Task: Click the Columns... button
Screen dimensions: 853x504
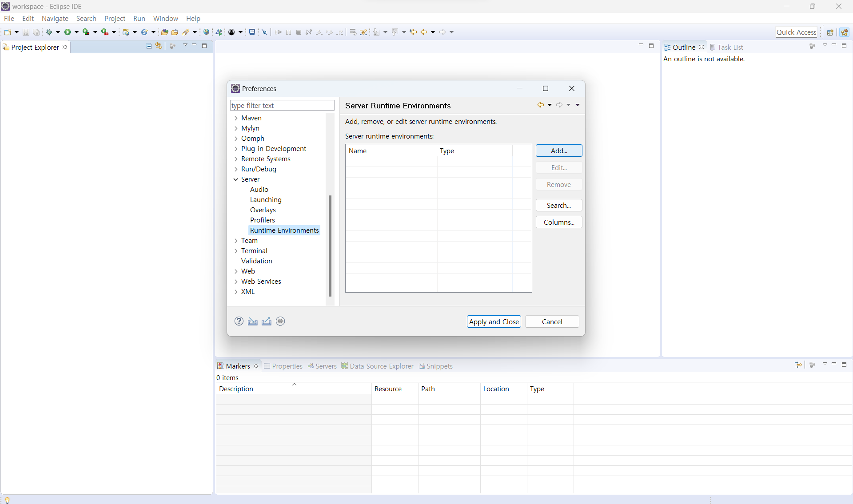Action: [559, 222]
